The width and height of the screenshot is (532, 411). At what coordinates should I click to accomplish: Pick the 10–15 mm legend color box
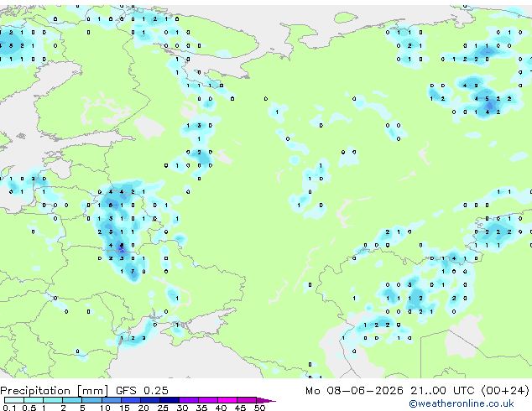pos(111,400)
